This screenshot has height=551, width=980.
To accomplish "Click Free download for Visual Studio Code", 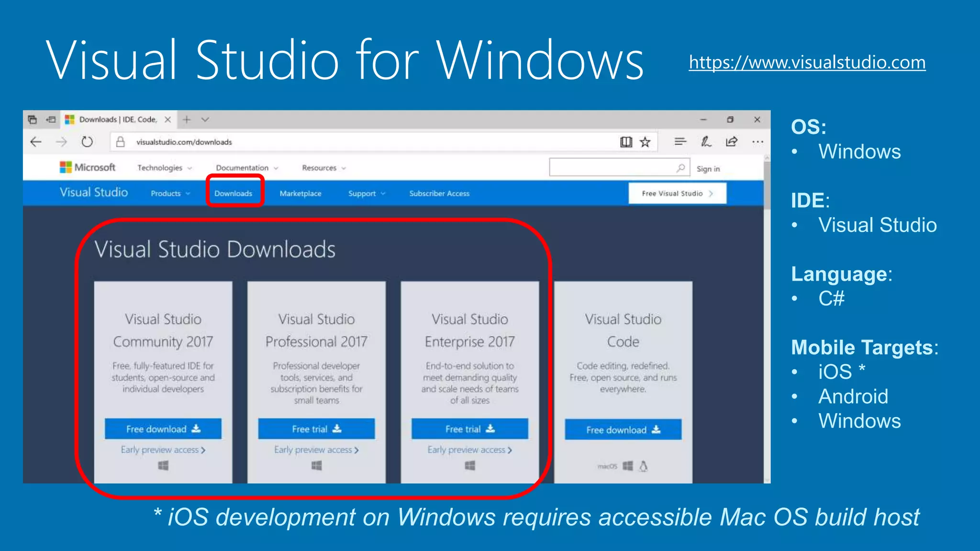I will (x=623, y=430).
